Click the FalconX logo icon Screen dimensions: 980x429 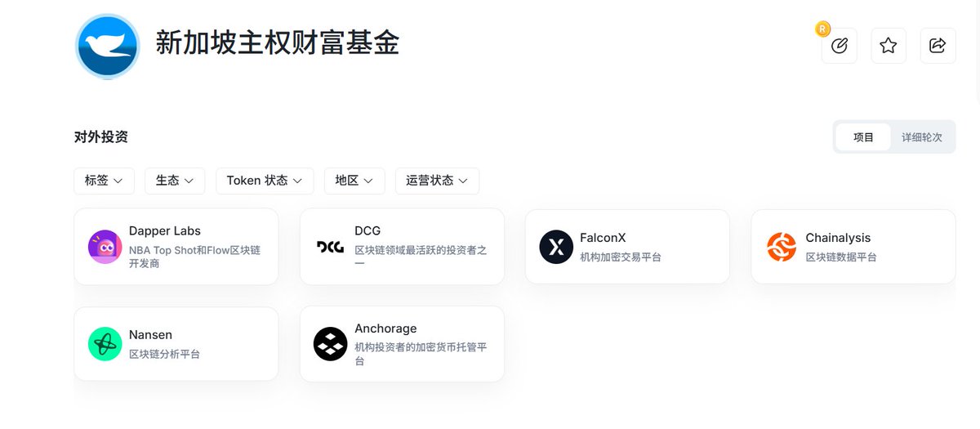556,247
